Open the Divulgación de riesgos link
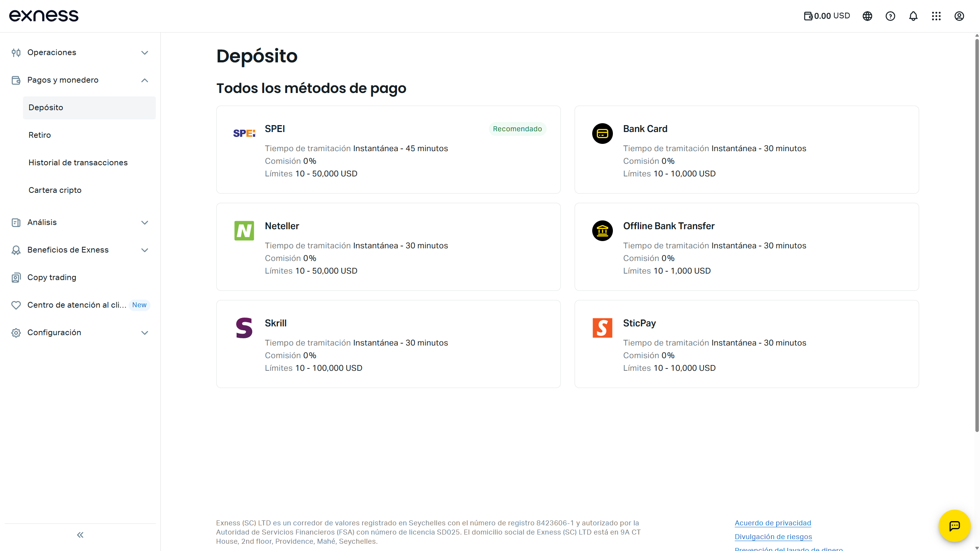This screenshot has width=980, height=551. tap(773, 537)
